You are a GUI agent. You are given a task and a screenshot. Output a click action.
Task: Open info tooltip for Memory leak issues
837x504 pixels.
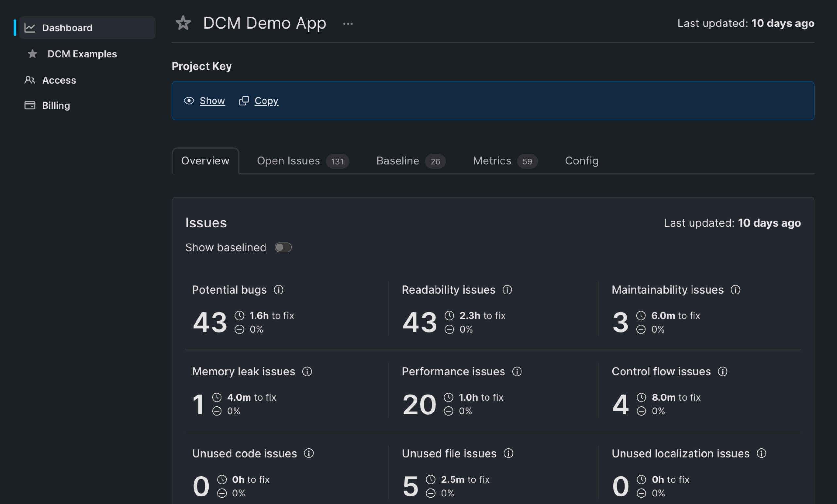click(307, 372)
